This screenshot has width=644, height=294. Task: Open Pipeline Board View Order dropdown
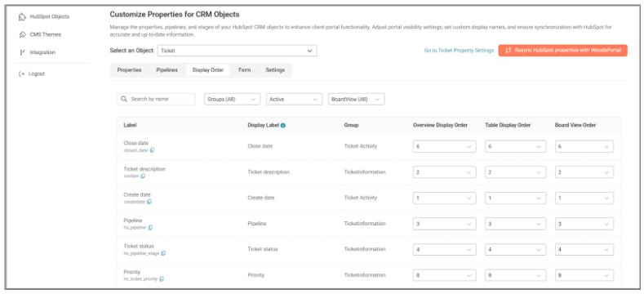pyautogui.click(x=584, y=224)
